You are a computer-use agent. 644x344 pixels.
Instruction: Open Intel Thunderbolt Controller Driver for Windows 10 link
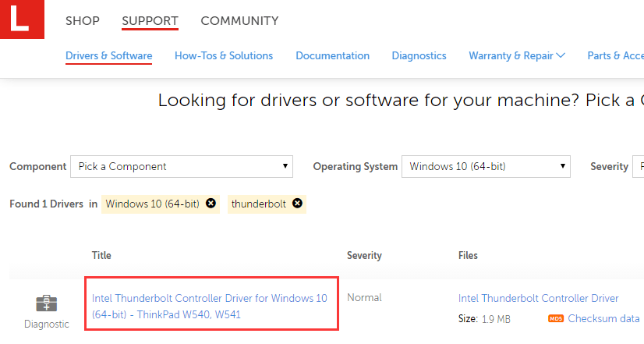click(210, 307)
